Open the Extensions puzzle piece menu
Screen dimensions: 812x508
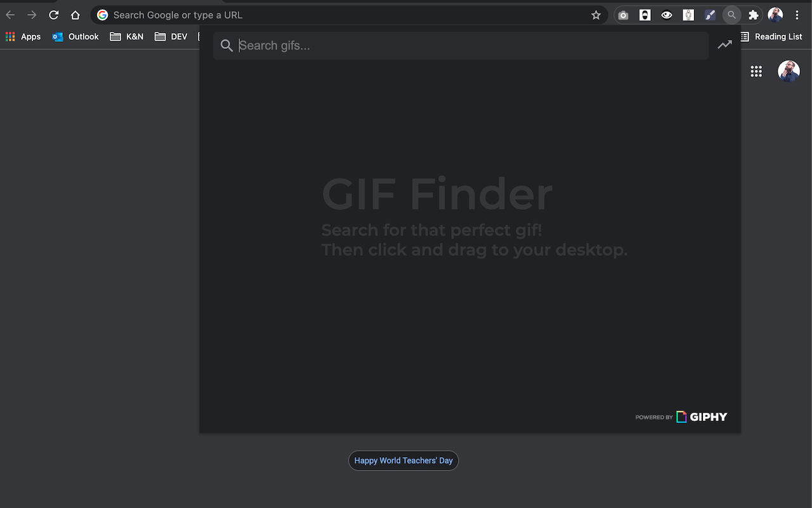pos(754,15)
